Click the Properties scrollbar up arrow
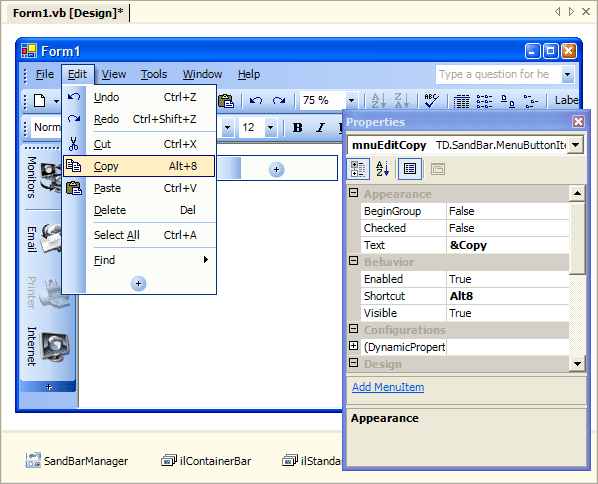 577,193
